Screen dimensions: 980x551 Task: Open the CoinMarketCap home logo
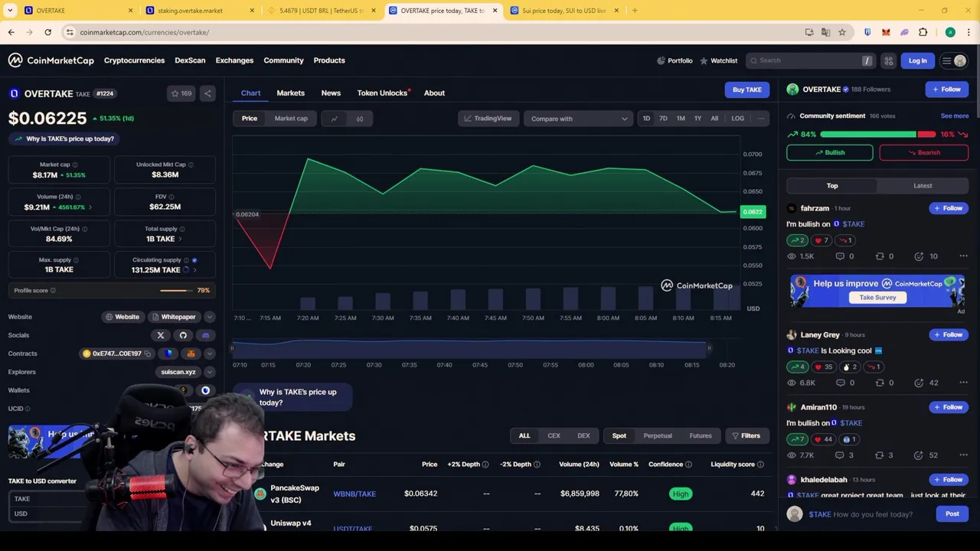click(x=51, y=60)
